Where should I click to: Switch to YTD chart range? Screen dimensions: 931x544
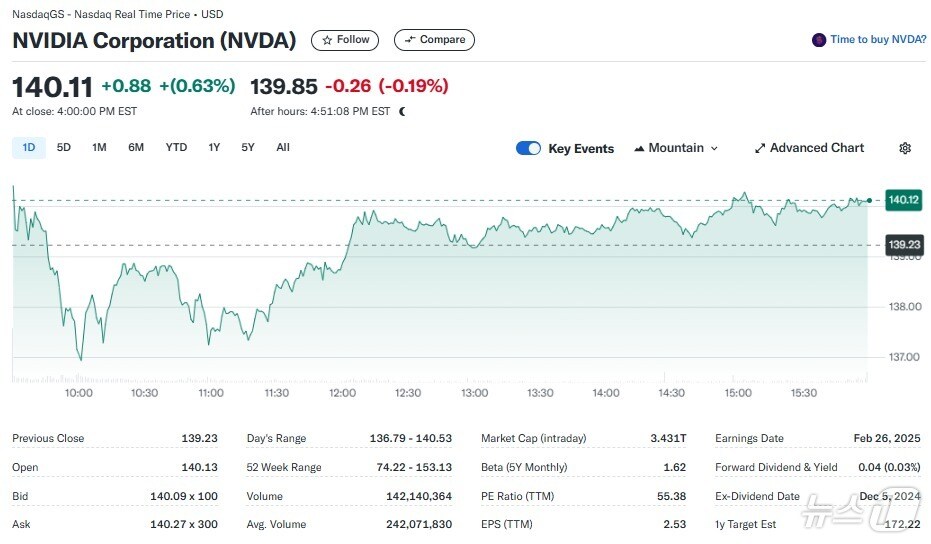176,148
